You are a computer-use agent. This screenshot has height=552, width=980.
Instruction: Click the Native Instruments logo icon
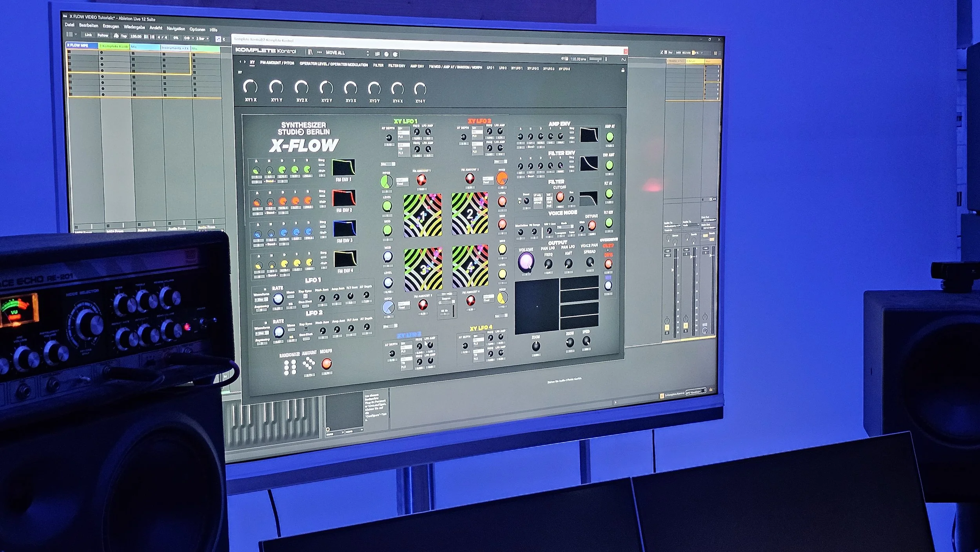(x=623, y=60)
